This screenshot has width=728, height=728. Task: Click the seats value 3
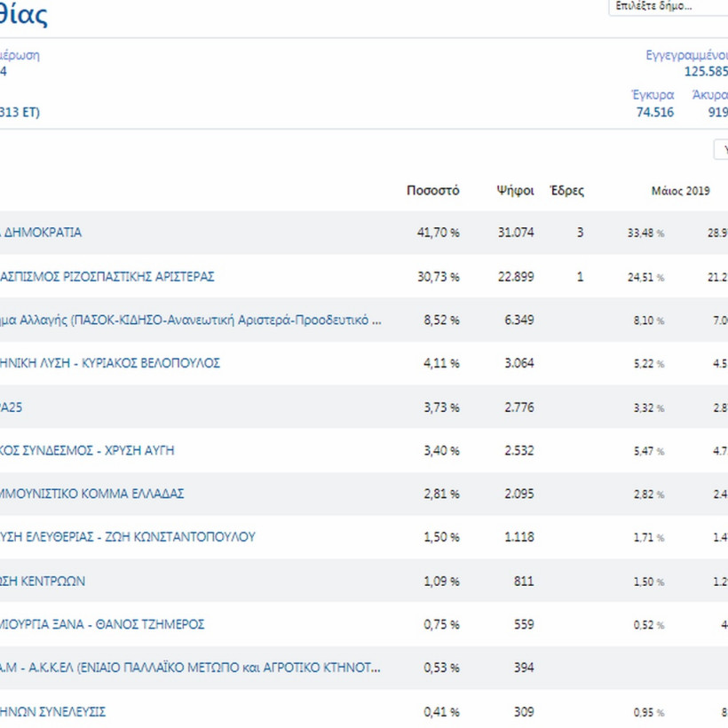click(x=580, y=232)
